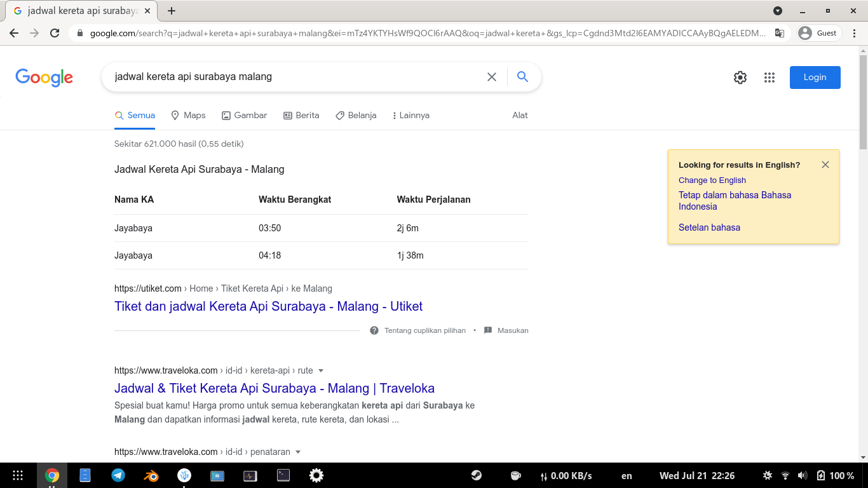Viewport: 868px width, 488px height.
Task: Dismiss the English results notification
Action: click(825, 165)
